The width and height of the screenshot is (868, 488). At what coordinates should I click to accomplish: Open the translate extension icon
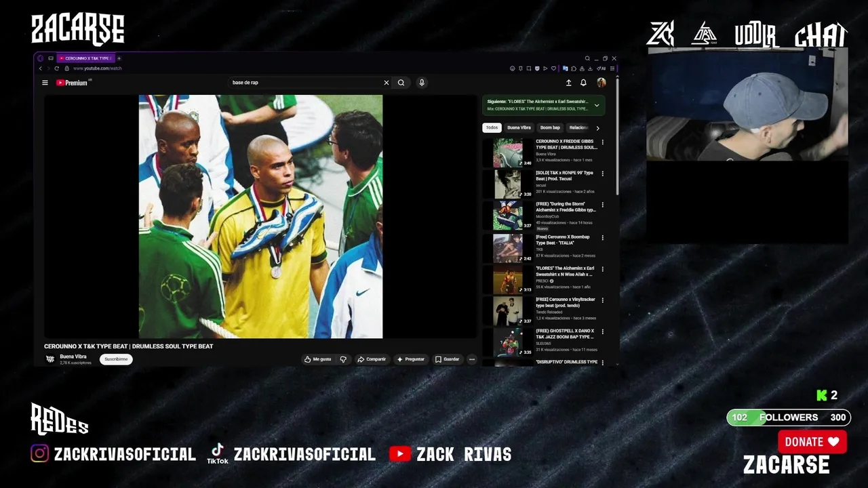click(566, 68)
